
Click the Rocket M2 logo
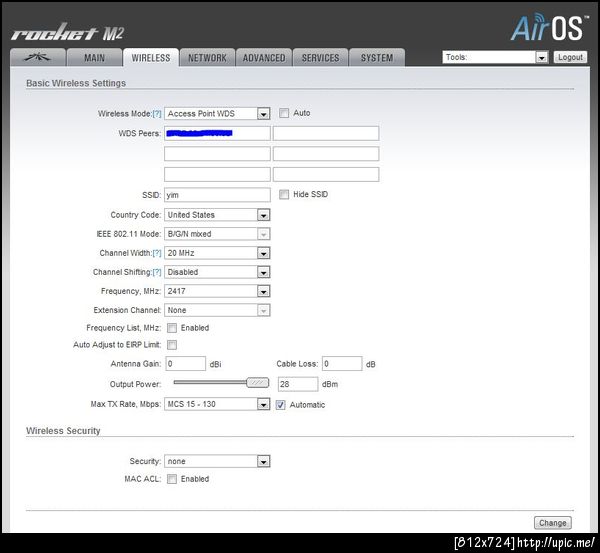coord(68,33)
